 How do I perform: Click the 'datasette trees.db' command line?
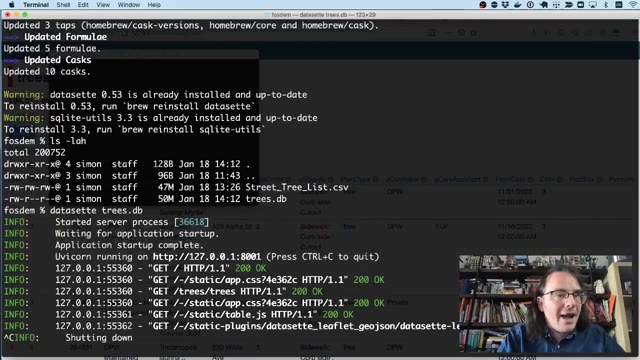(x=73, y=211)
